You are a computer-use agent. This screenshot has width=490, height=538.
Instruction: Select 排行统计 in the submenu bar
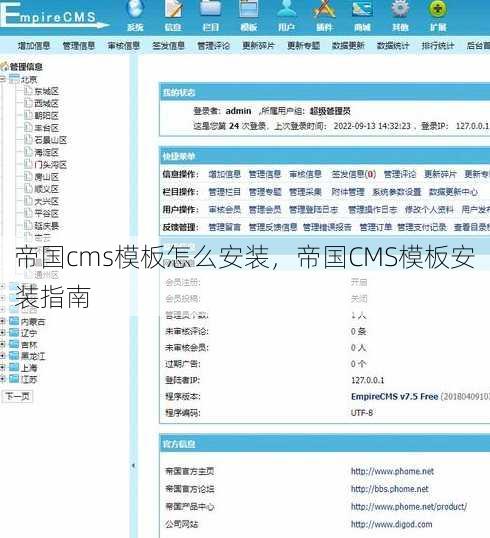(x=438, y=46)
